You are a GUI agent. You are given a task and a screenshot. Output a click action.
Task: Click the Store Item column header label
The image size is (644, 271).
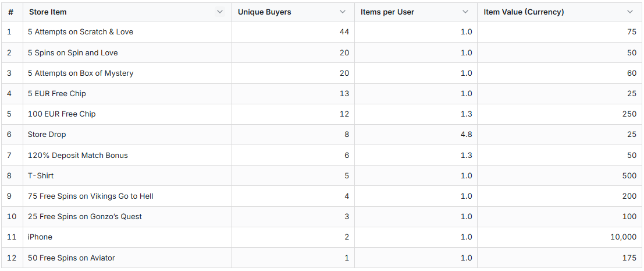[48, 12]
